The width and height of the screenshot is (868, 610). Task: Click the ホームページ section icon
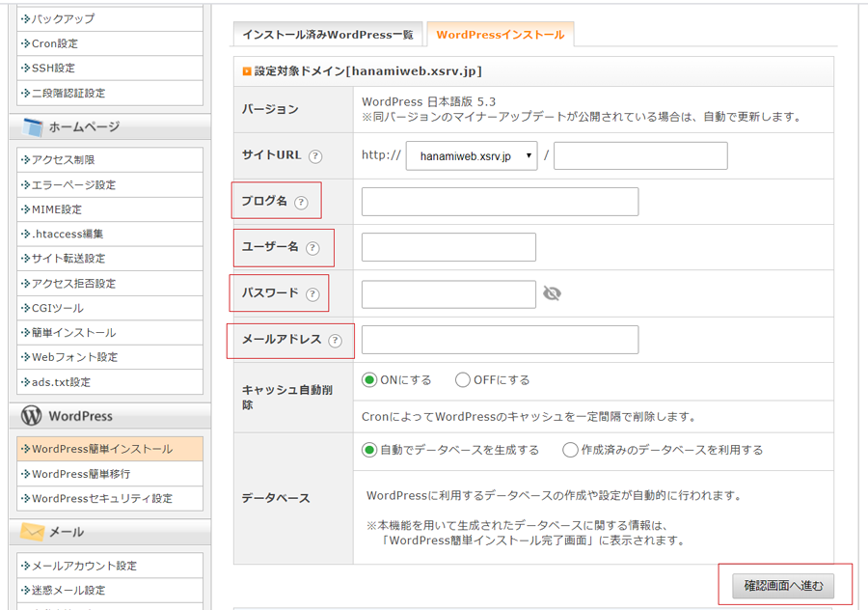click(x=33, y=126)
